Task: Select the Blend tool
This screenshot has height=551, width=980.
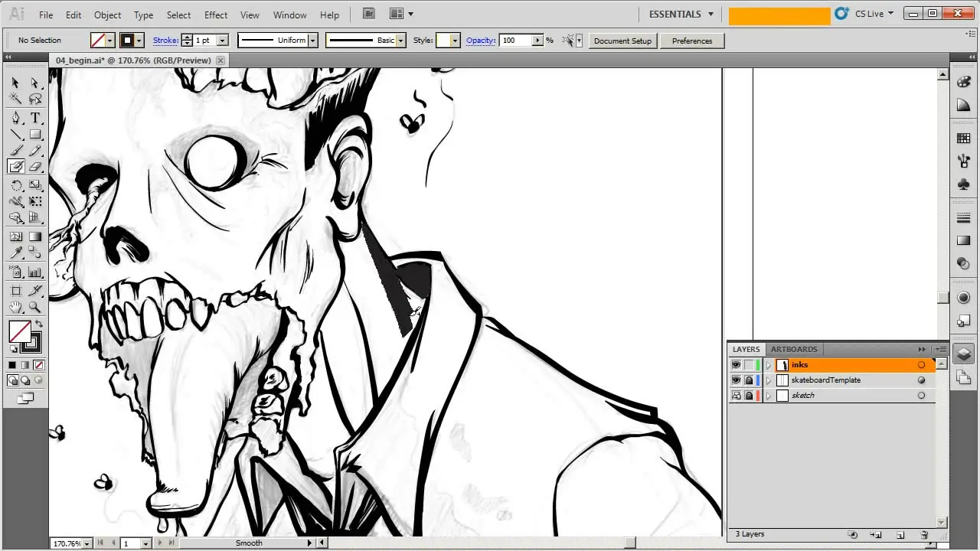Action: [x=35, y=253]
